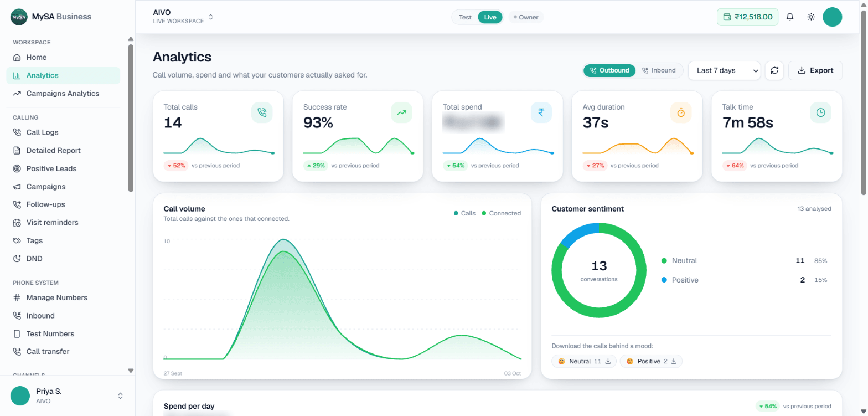
Task: Click the Avg duration stopwatch icon
Action: click(x=681, y=112)
